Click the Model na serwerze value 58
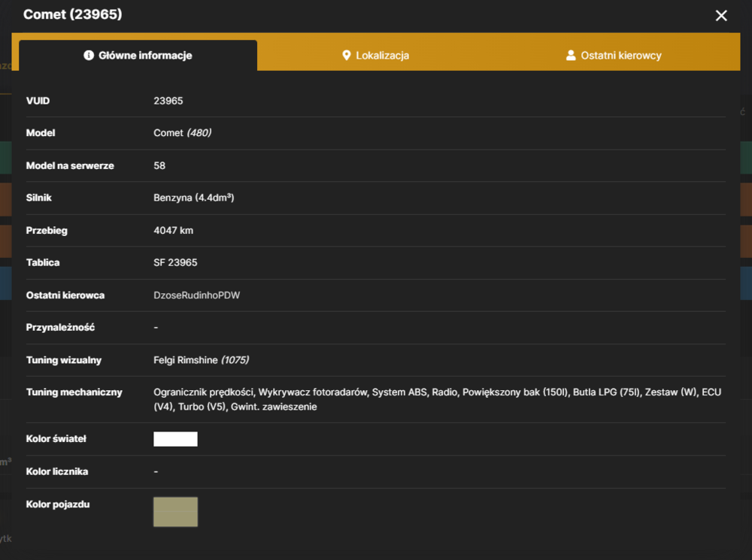 (159, 166)
